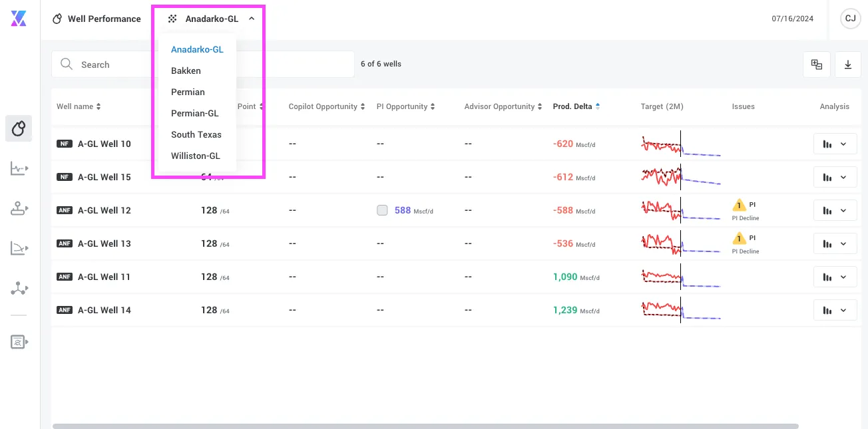The image size is (868, 429).
Task: Tick the checkbox beside 588 Mscf/d
Action: click(382, 210)
